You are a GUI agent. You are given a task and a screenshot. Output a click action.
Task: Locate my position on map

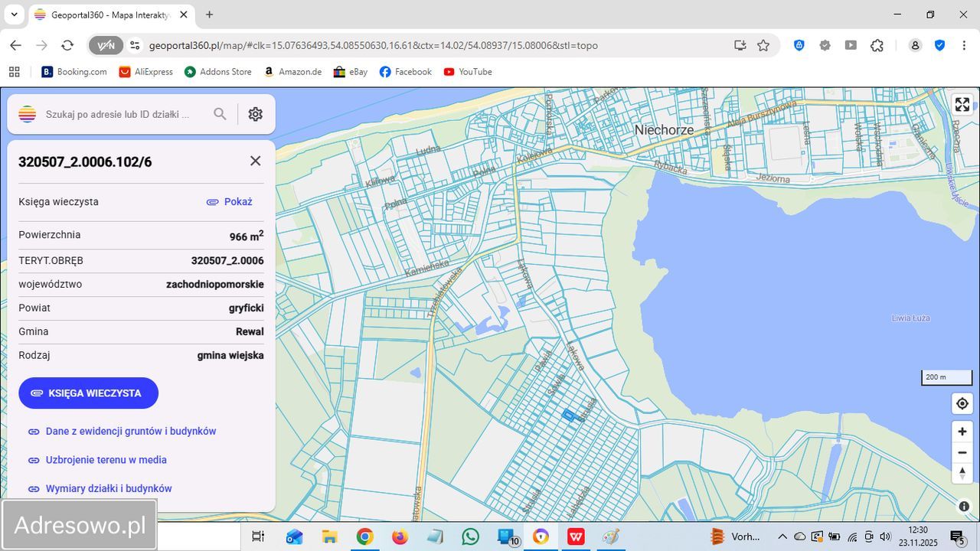(x=962, y=403)
